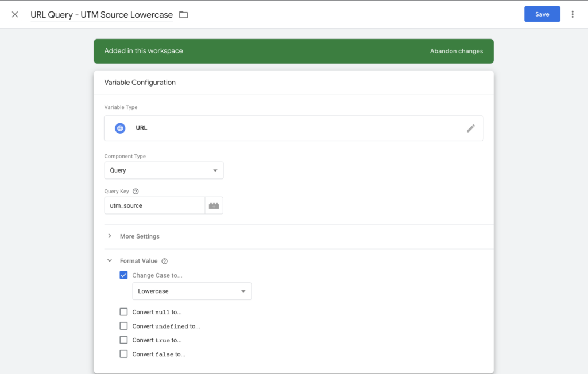Enable Convert true to checkbox

[123, 340]
